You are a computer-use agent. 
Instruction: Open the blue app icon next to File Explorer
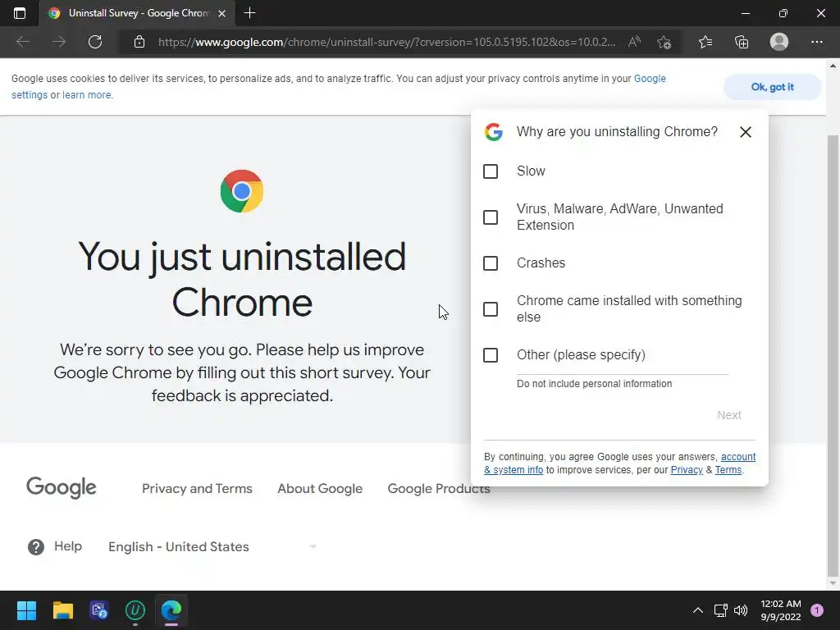coord(99,610)
